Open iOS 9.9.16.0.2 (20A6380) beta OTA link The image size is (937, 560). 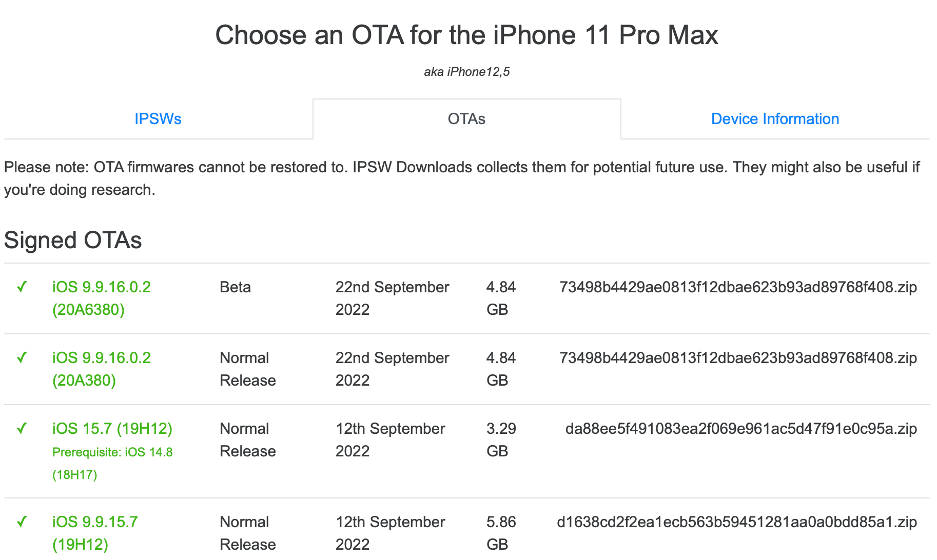[x=102, y=298]
